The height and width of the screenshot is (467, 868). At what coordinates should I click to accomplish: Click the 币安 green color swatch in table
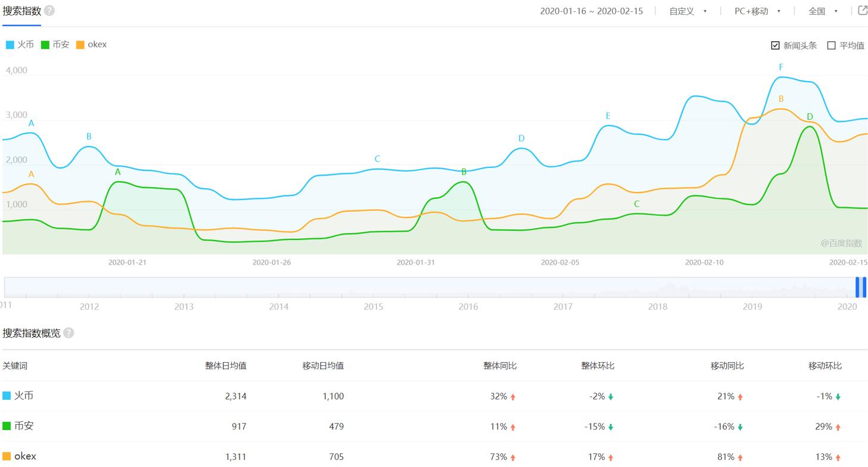pos(7,426)
